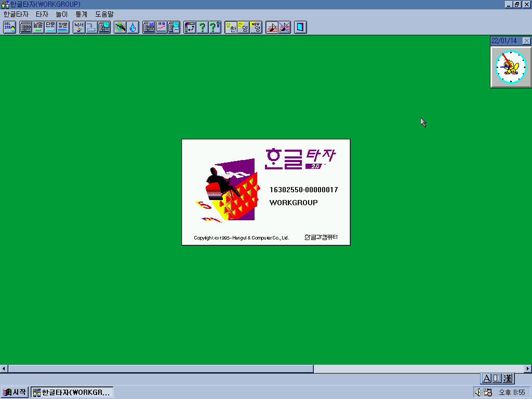Image resolution: width=532 pixels, height=399 pixels.
Task: Open the 낙서 scribble practice tool
Action: point(79,27)
